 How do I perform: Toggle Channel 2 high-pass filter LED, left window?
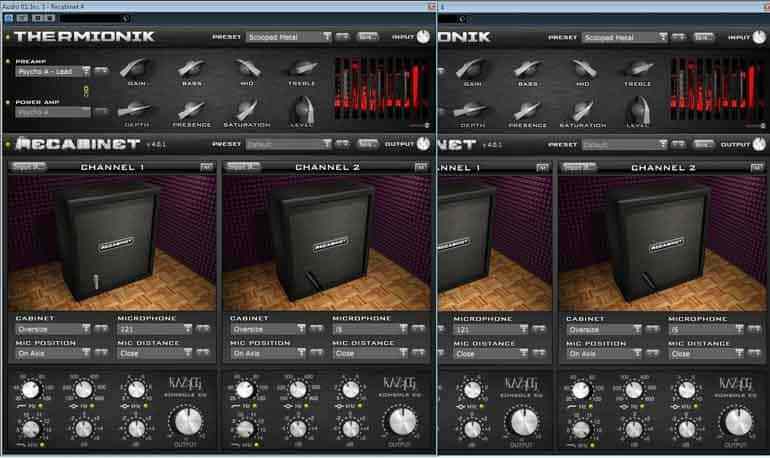click(254, 406)
